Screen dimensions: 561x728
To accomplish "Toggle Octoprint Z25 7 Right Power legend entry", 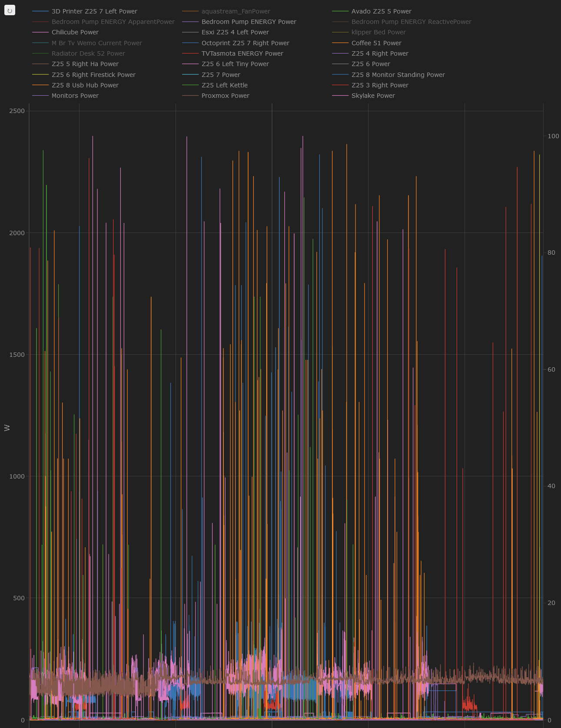I will point(245,43).
